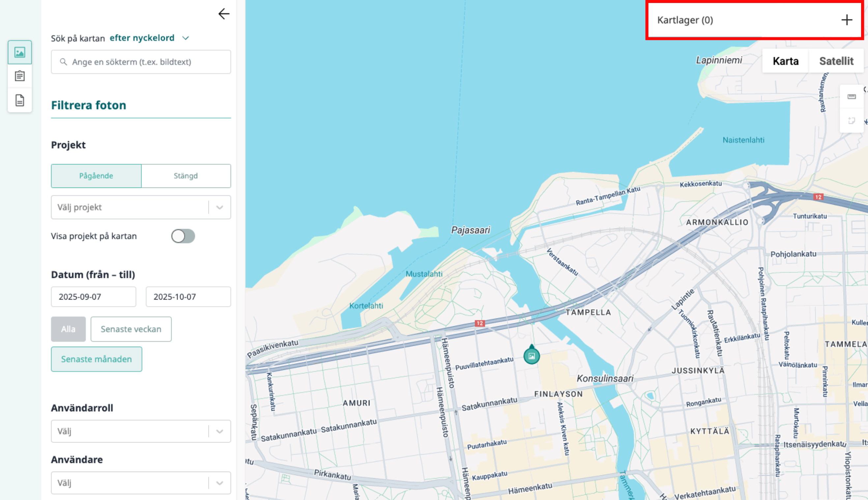Click the keyword search input field
Viewport: 868px width, 500px height.
point(141,62)
